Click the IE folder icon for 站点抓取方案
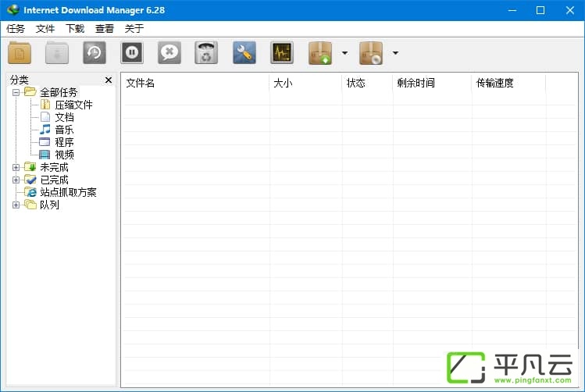Viewport: 585px width, 392px height. point(30,192)
